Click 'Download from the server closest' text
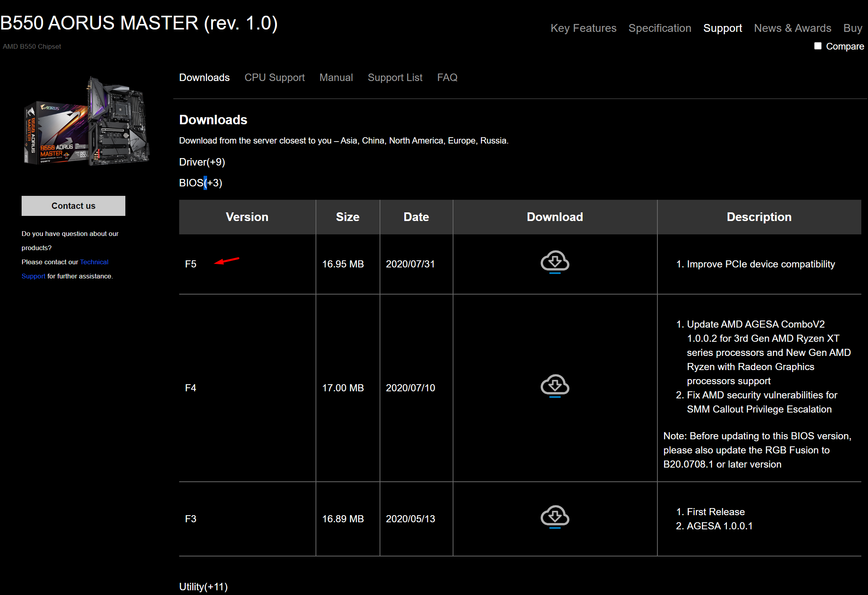 point(344,141)
